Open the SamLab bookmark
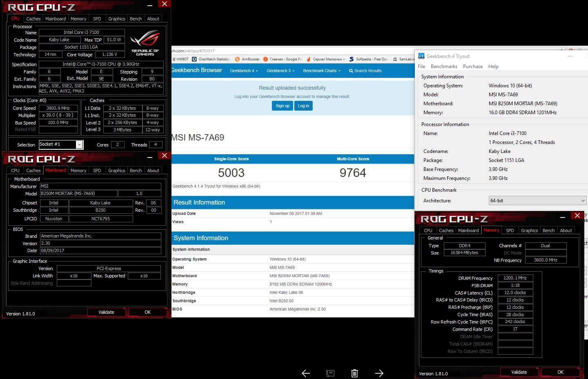 point(403,59)
